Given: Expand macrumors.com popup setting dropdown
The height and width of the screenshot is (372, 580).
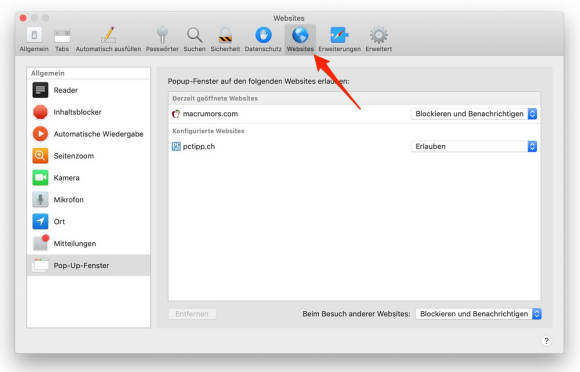Looking at the screenshot, I should (x=474, y=114).
